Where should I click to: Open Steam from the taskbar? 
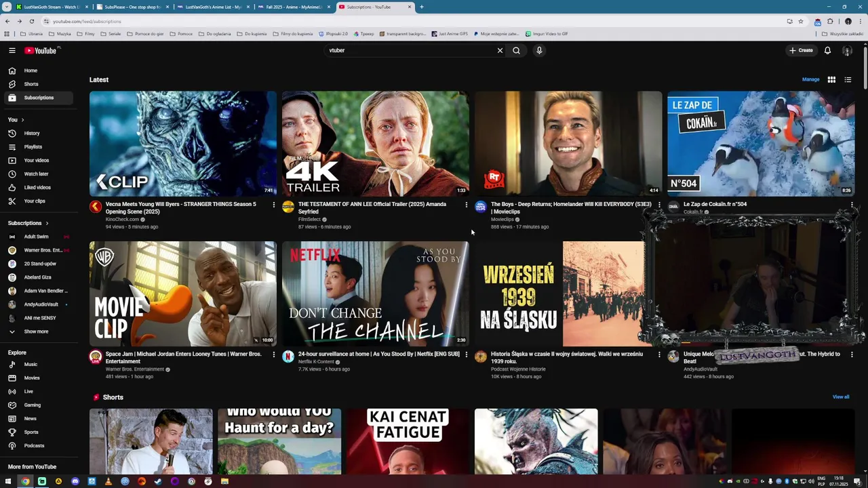[158, 481]
